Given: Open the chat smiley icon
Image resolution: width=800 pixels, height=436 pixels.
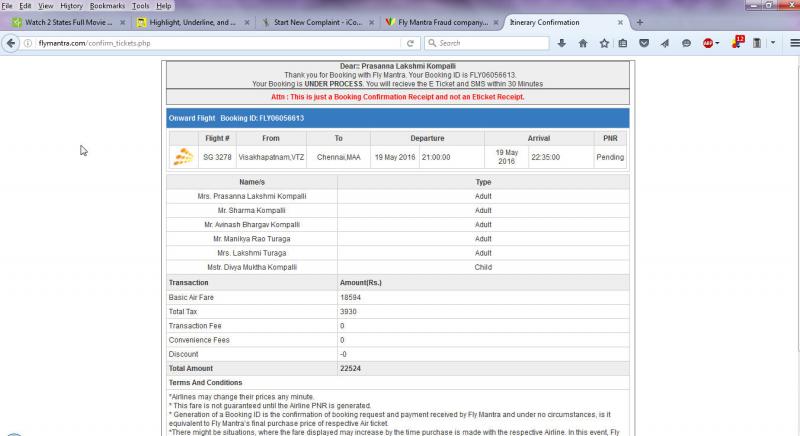Looking at the screenshot, I should point(686,43).
